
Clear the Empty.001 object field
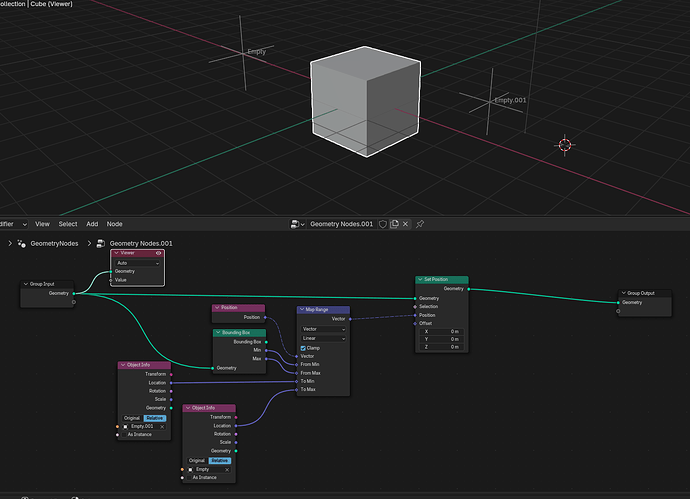click(x=162, y=426)
